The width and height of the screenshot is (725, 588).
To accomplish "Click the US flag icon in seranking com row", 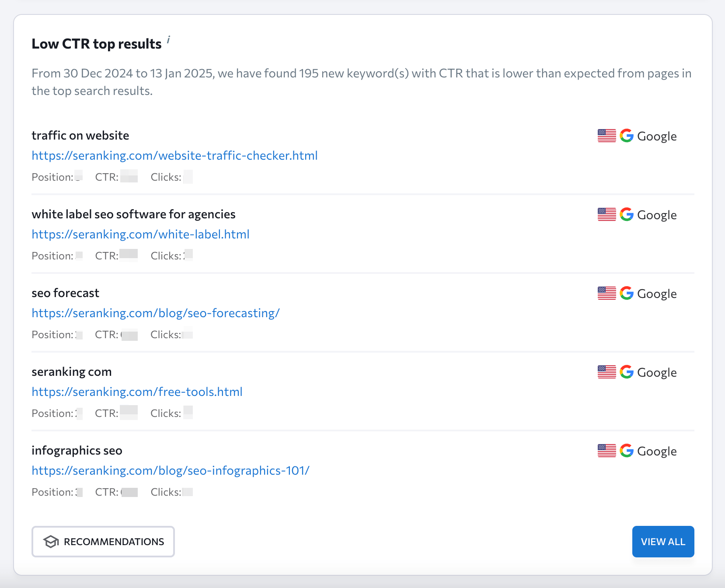I will click(607, 372).
